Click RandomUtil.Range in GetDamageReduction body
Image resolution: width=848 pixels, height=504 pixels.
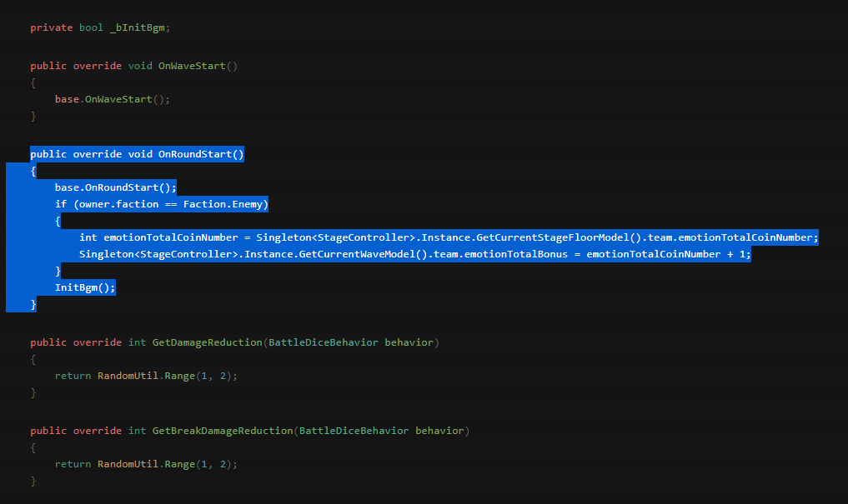(146, 376)
